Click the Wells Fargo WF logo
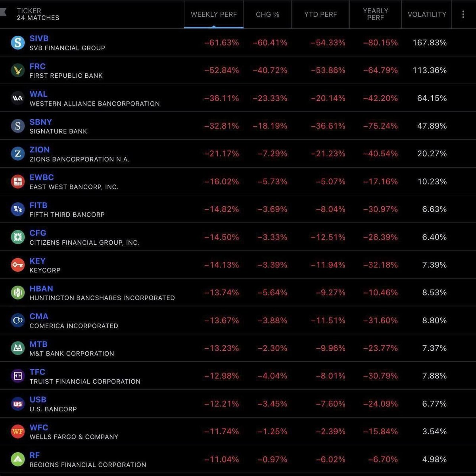476x476 pixels. (17, 431)
